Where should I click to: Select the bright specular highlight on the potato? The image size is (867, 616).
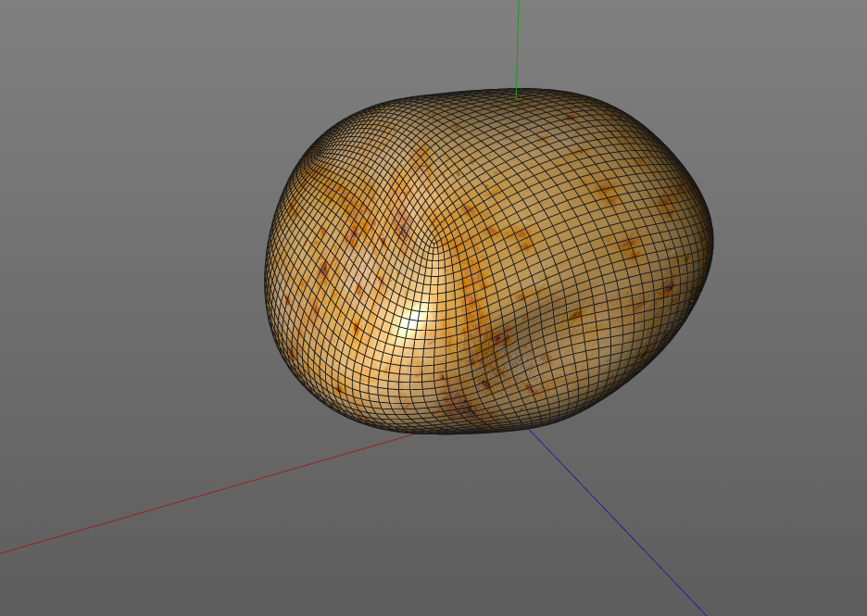409,321
